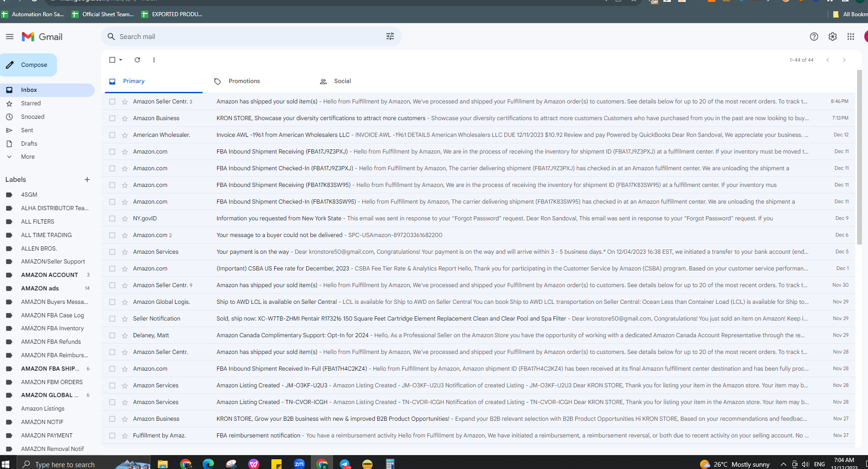The height and width of the screenshot is (469, 868).
Task: Open Zoom from the taskbar
Action: (299, 463)
